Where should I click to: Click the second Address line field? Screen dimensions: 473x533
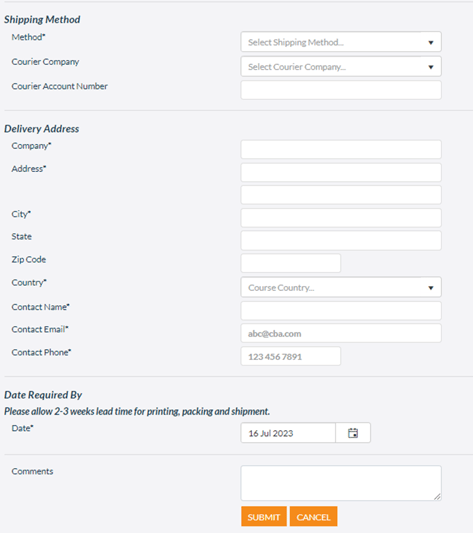point(341,195)
